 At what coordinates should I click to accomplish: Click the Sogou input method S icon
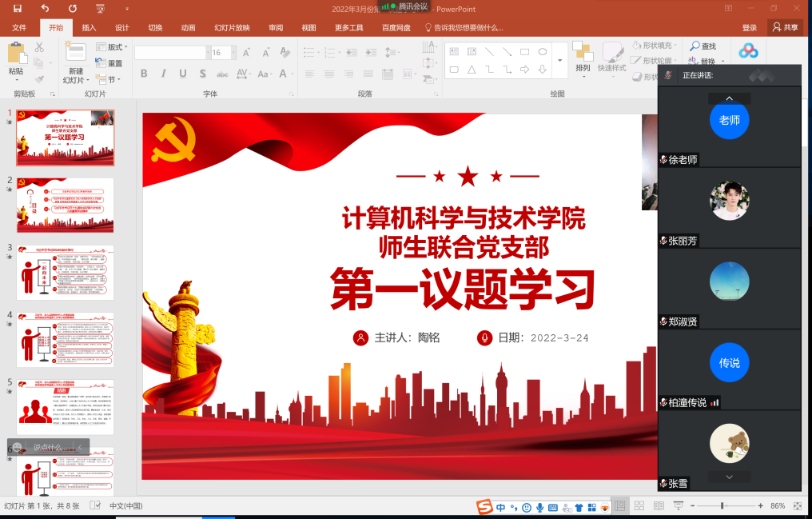pos(484,507)
